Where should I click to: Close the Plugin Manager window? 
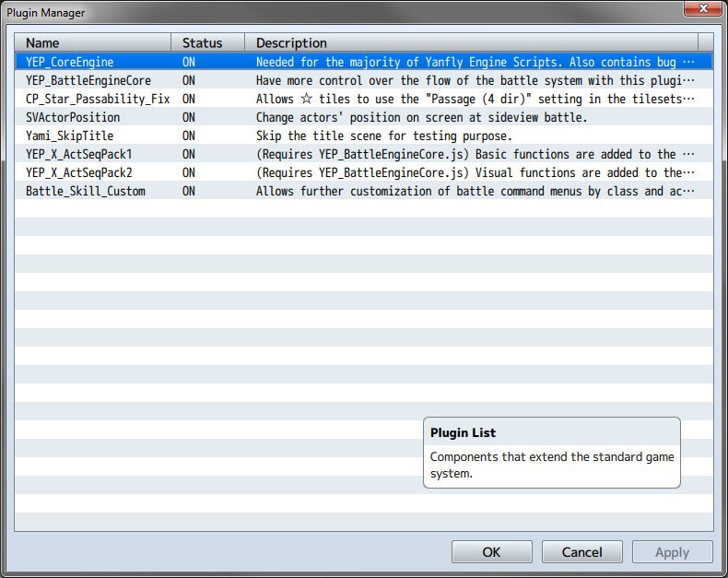[x=703, y=8]
